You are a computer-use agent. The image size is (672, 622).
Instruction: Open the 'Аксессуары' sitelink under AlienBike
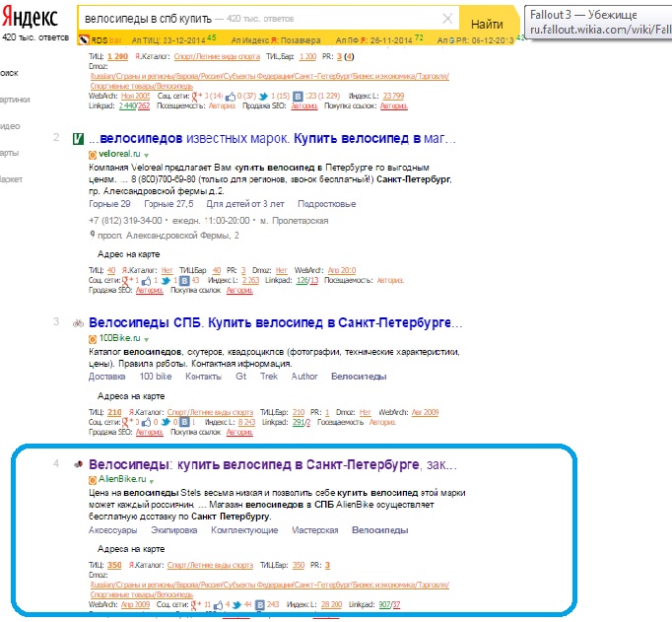112,530
